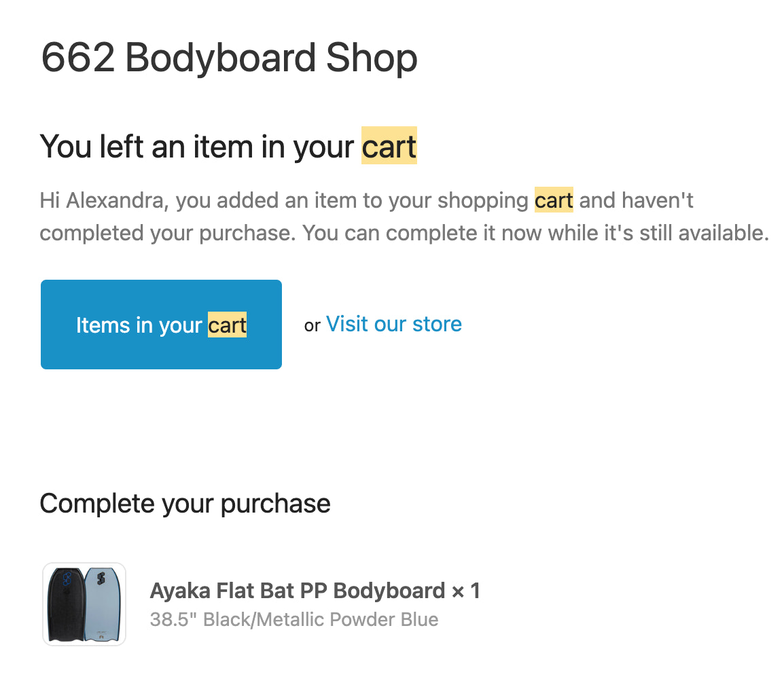This screenshot has height=683, width=784.
Task: Select the "You left an item in your cart" heading
Action: [x=228, y=146]
